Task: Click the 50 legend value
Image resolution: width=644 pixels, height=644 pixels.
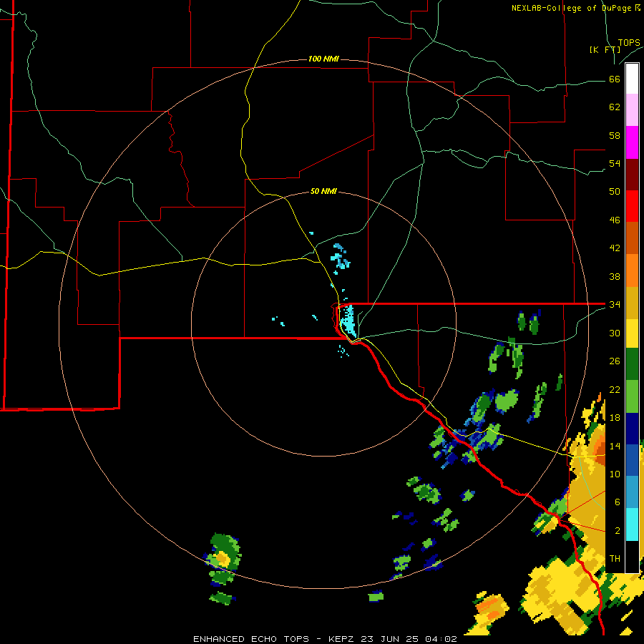Action: pos(615,192)
